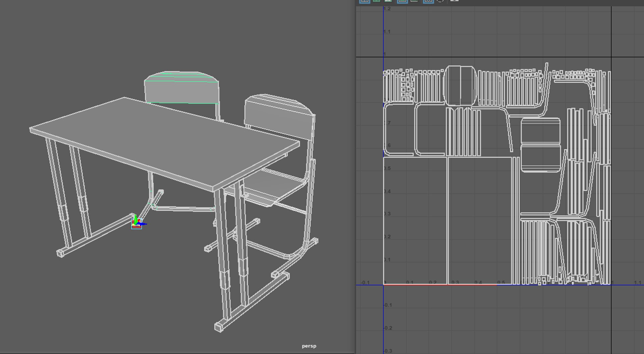Click the persp camera label in the viewport
This screenshot has width=644, height=354.
[x=309, y=346]
